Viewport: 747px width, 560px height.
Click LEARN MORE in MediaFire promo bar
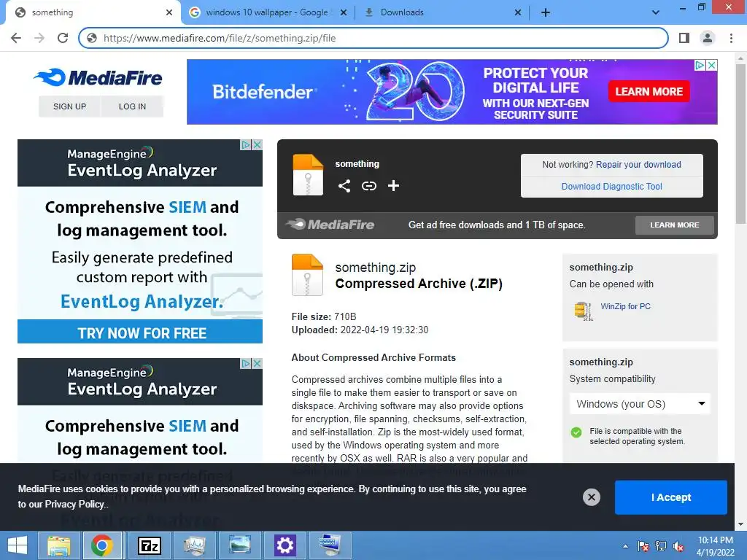tap(675, 225)
